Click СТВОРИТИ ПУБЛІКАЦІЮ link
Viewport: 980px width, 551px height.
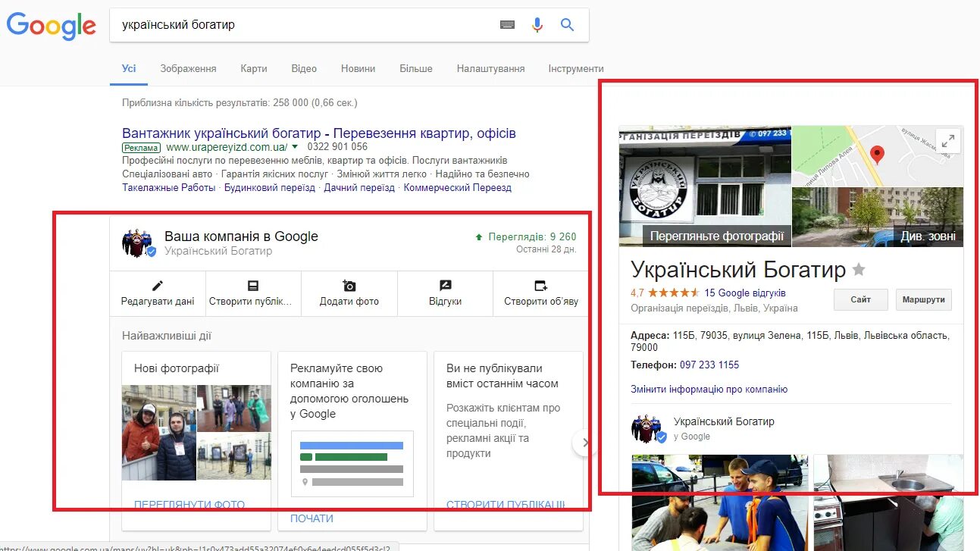coord(506,505)
